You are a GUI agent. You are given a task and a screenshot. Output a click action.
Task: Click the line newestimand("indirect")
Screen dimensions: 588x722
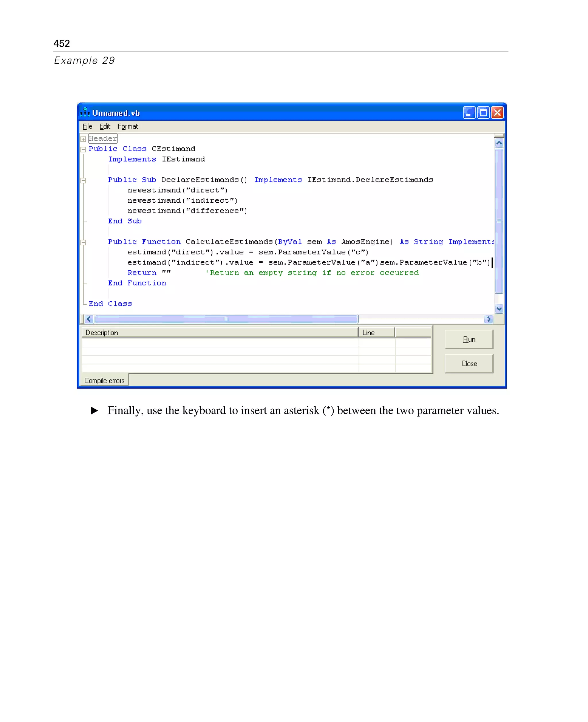tap(182, 200)
